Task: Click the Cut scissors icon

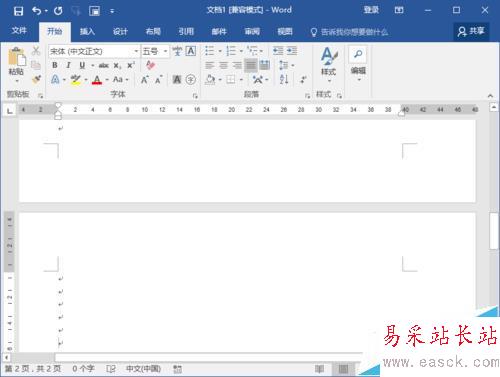Action: point(36,51)
